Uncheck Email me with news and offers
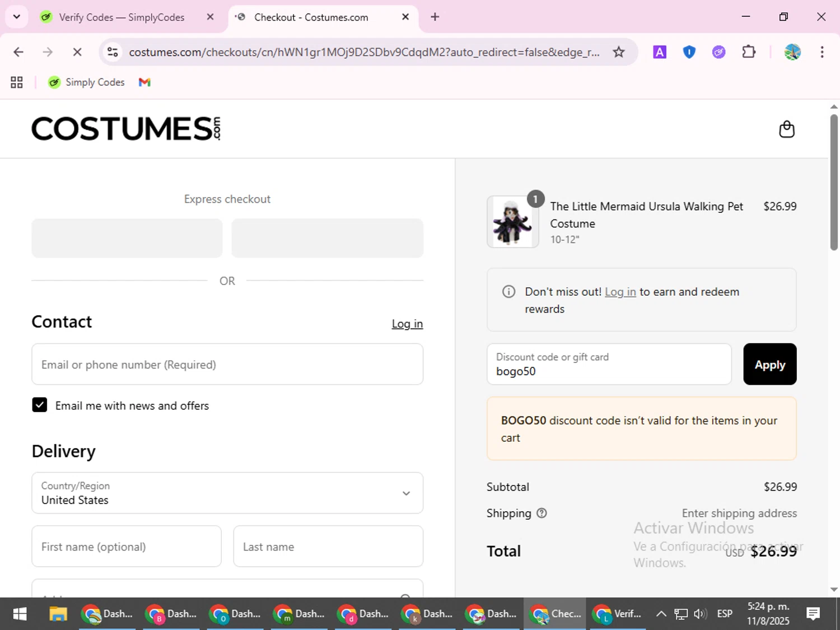 (x=39, y=405)
